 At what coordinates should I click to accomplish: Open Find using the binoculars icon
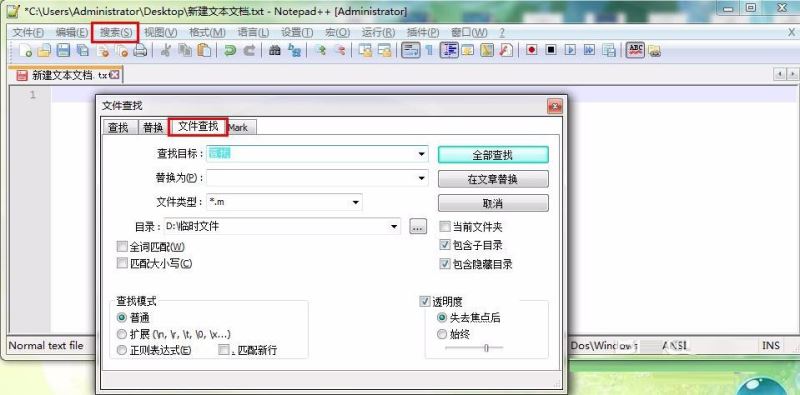(275, 51)
